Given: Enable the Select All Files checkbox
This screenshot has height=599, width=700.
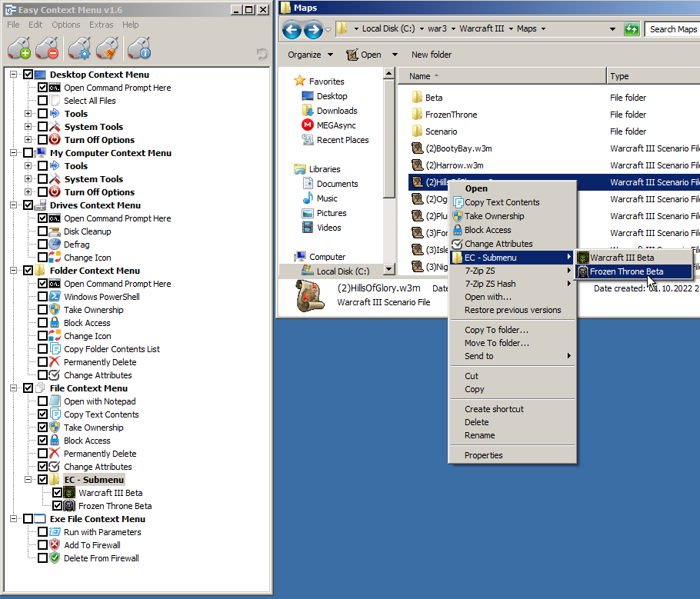Looking at the screenshot, I should (x=43, y=101).
